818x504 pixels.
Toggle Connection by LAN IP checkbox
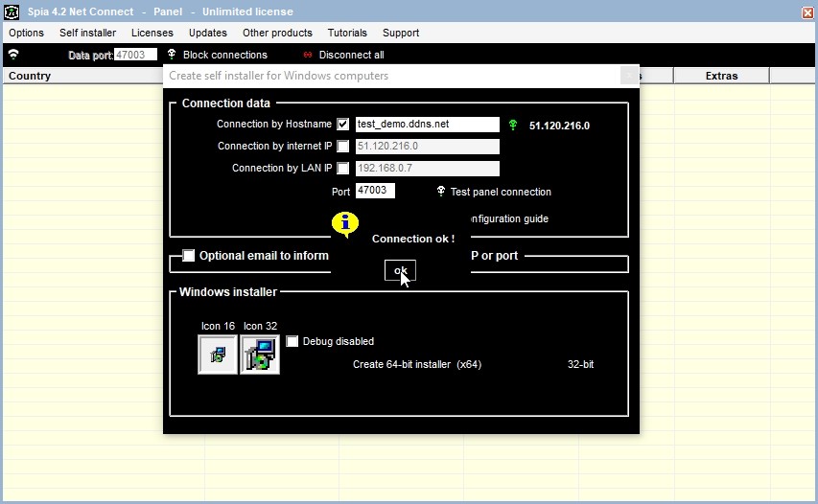point(342,169)
